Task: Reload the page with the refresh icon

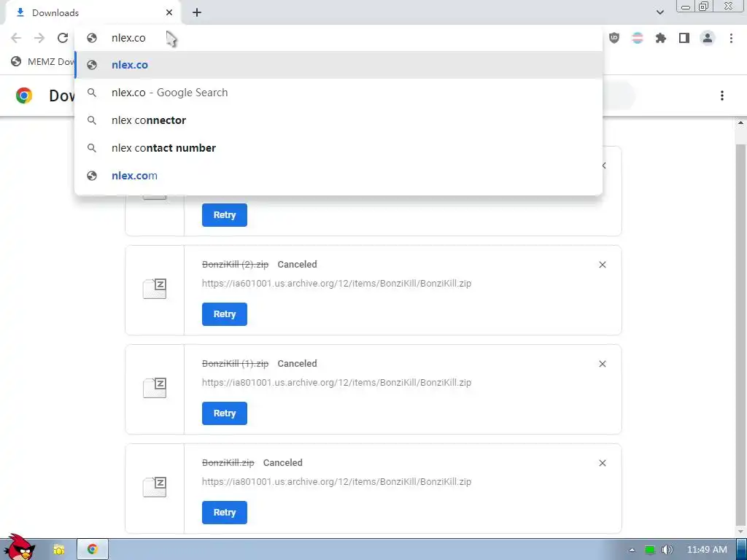Action: pyautogui.click(x=63, y=38)
